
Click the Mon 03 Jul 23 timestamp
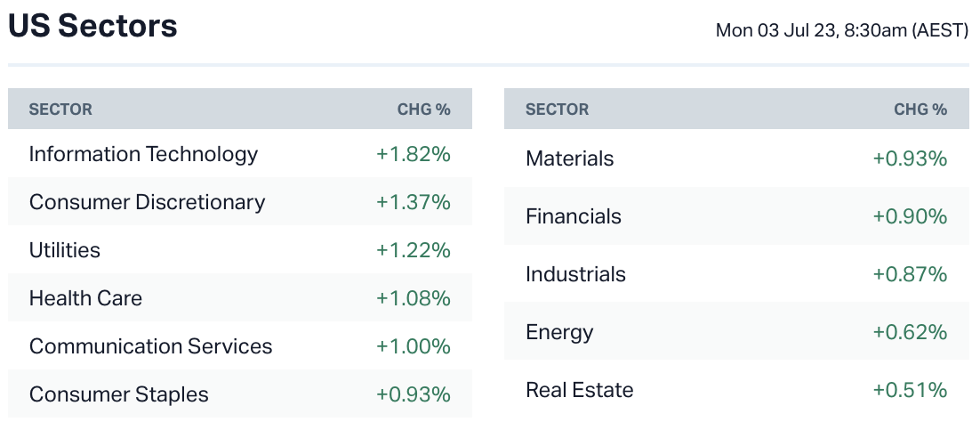point(841,30)
